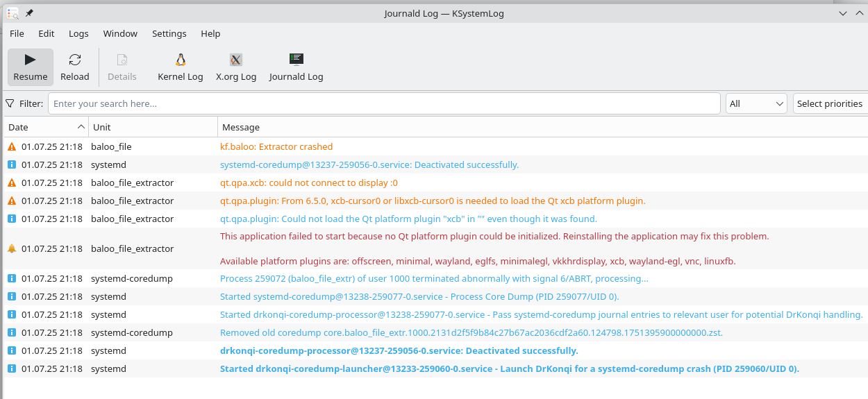Click info icon on drkonqi-coredump-launcher row
The image size is (868, 399).
click(12, 368)
